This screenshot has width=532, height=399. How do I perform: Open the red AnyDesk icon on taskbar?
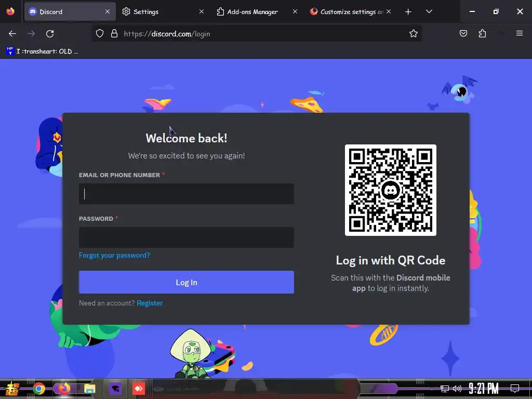pos(138,389)
